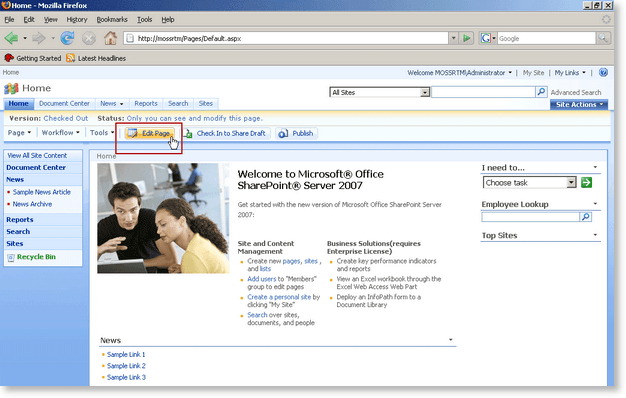Click the Stop loading icon
The image size is (626, 398).
click(x=89, y=38)
